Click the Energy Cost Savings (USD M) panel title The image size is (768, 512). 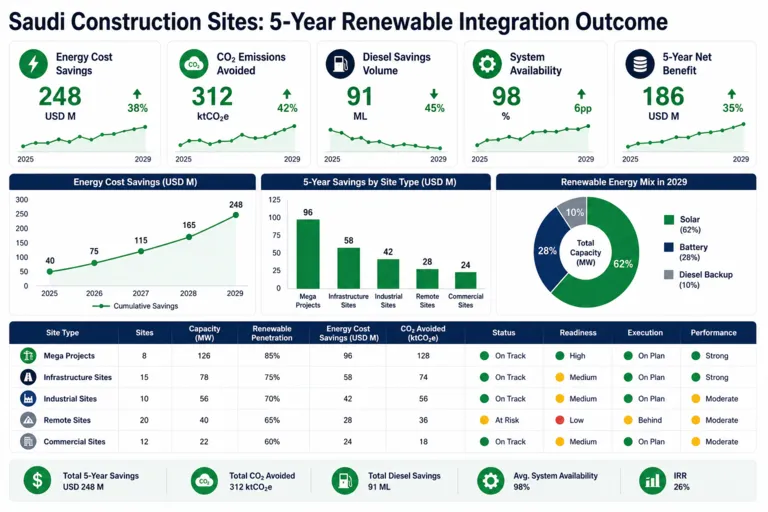coord(135,182)
